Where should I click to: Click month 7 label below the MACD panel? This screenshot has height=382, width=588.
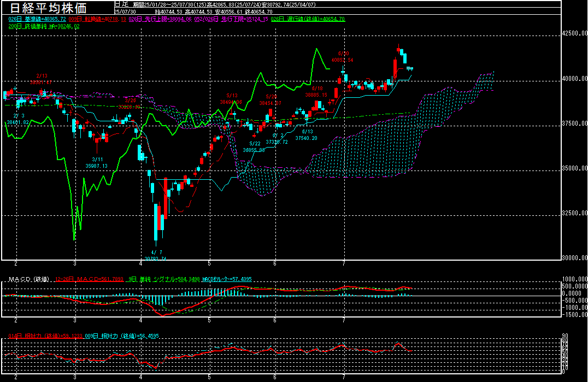coord(344,320)
